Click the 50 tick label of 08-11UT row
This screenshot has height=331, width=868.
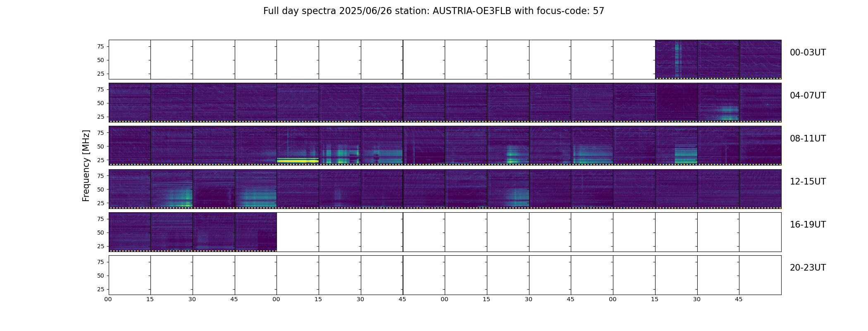(x=100, y=146)
